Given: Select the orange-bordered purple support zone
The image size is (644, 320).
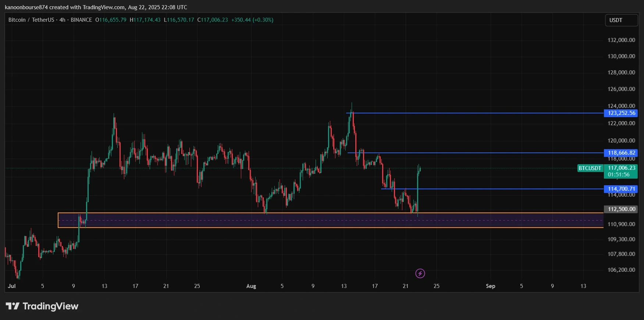Looking at the screenshot, I should (330, 220).
